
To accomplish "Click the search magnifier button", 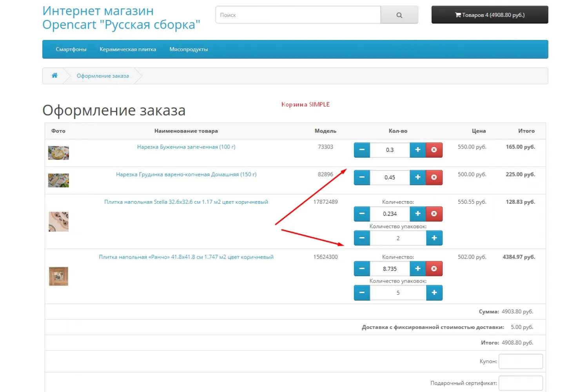I will [399, 15].
